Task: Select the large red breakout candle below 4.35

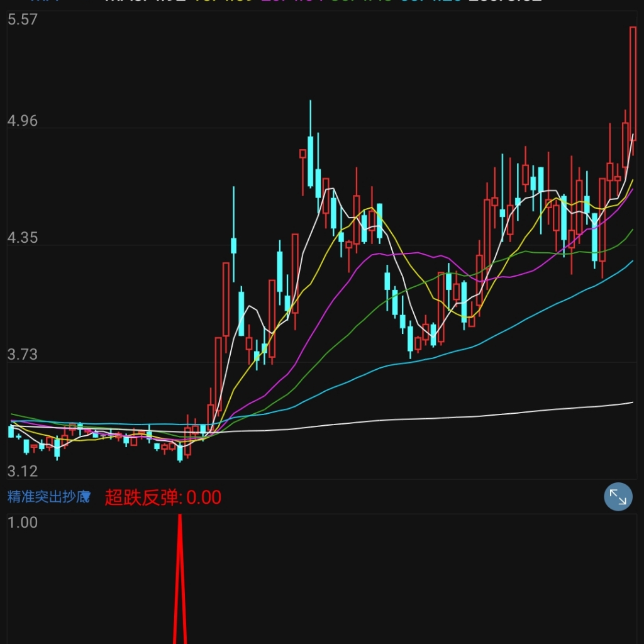Action: tap(226, 299)
